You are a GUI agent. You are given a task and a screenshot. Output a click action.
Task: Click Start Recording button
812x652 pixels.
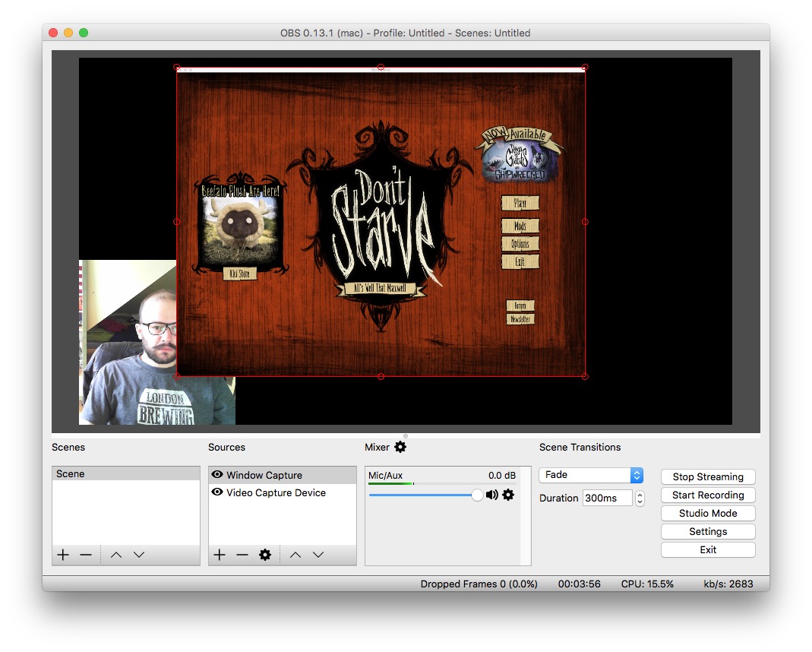click(x=708, y=495)
